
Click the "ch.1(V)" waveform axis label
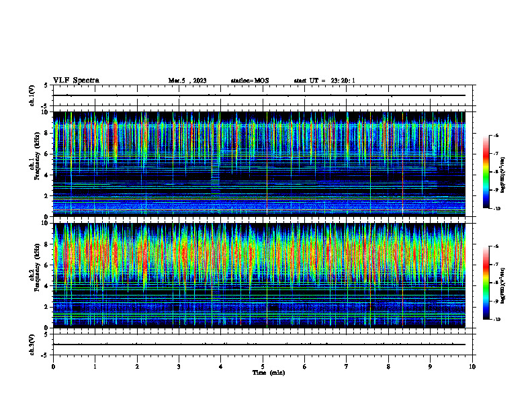[x=32, y=95]
